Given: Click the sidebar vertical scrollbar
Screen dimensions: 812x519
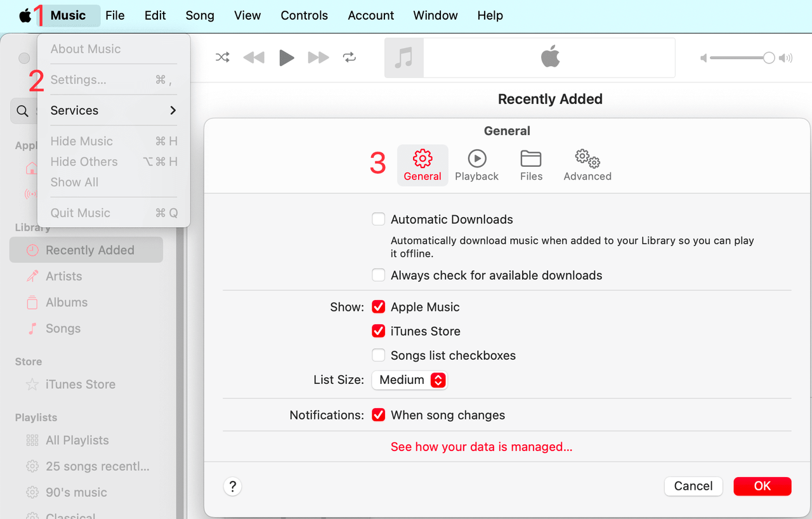Looking at the screenshot, I should point(180,374).
